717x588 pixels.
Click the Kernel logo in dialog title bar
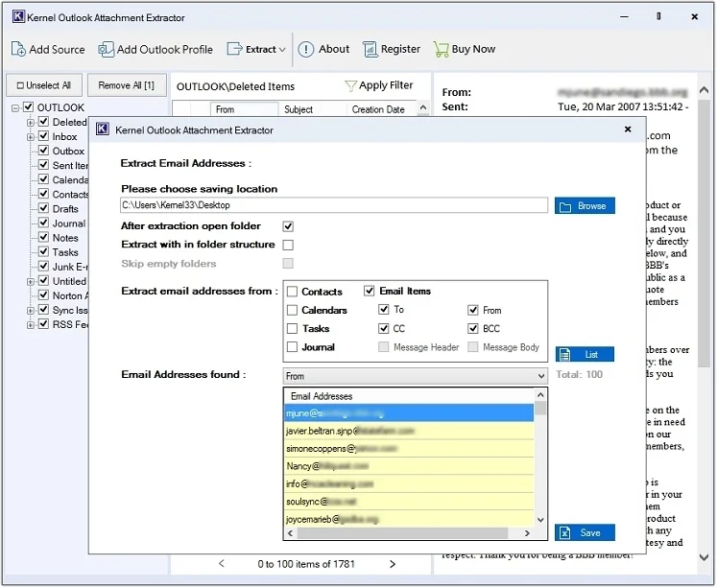tap(103, 129)
